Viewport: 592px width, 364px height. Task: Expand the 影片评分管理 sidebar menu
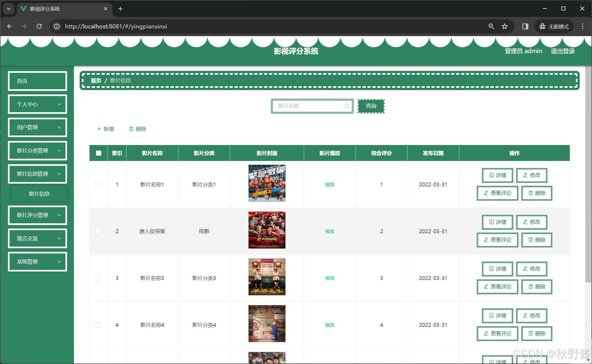pos(37,215)
